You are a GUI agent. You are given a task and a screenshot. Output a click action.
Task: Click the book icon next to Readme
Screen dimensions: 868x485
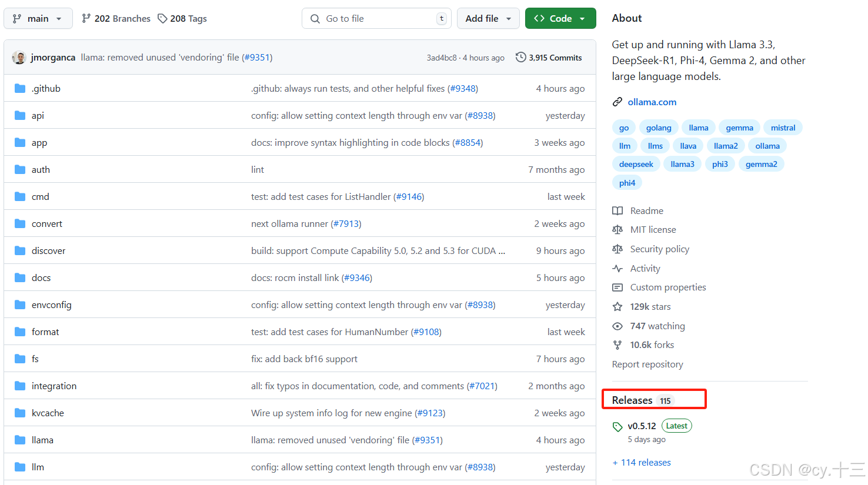pyautogui.click(x=617, y=211)
